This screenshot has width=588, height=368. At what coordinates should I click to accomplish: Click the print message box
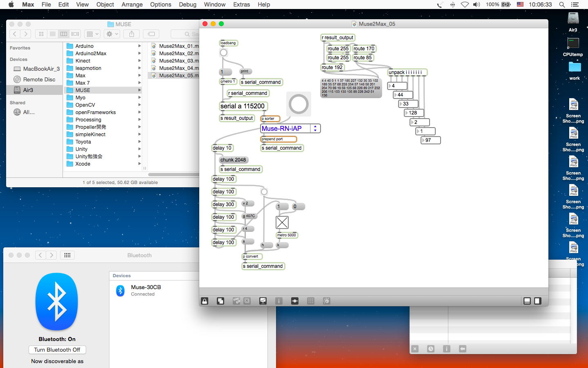(245, 71)
